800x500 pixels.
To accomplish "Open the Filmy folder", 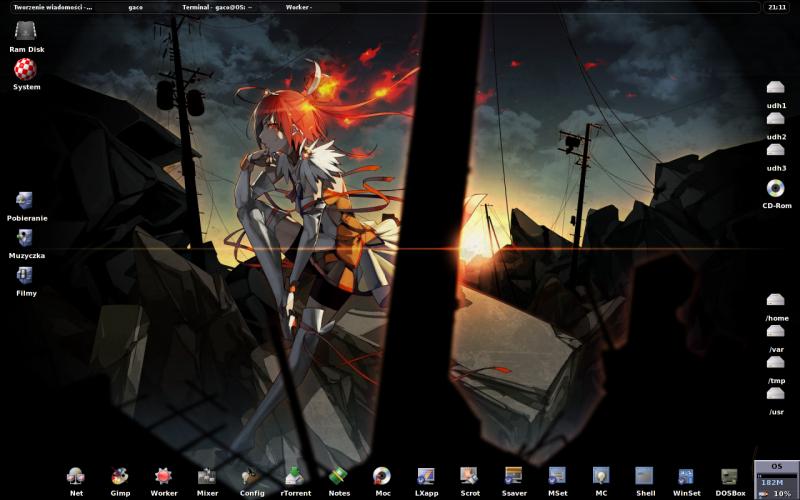I will coord(26,275).
